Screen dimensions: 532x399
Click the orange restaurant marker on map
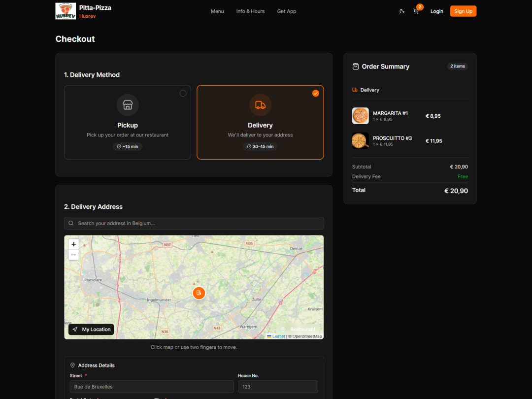[x=199, y=293]
